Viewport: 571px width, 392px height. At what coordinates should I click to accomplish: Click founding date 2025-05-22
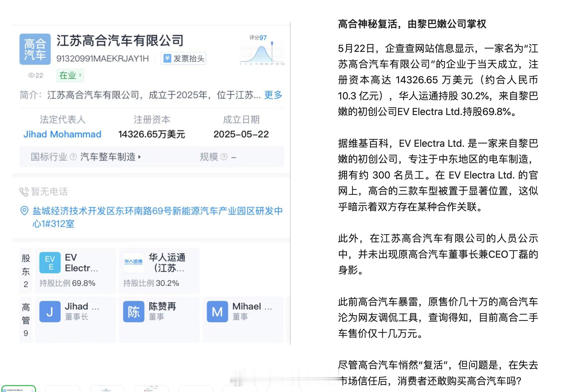click(241, 134)
